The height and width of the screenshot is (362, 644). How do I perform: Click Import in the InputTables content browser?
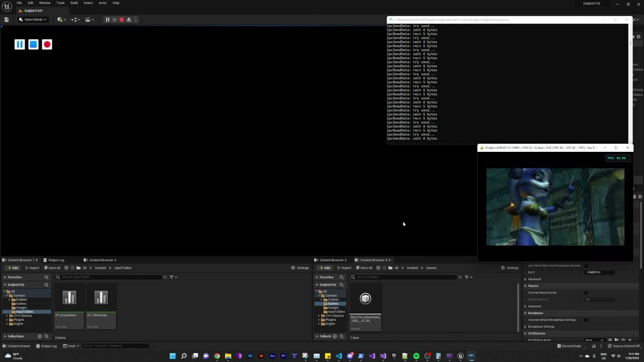[32, 268]
